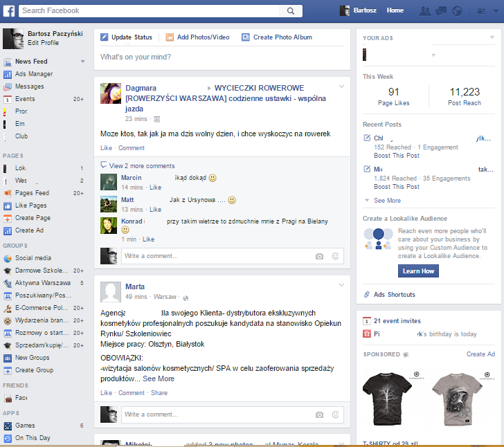The height and width of the screenshot is (447, 504).
Task: Click the Learn How button
Action: pyautogui.click(x=418, y=271)
